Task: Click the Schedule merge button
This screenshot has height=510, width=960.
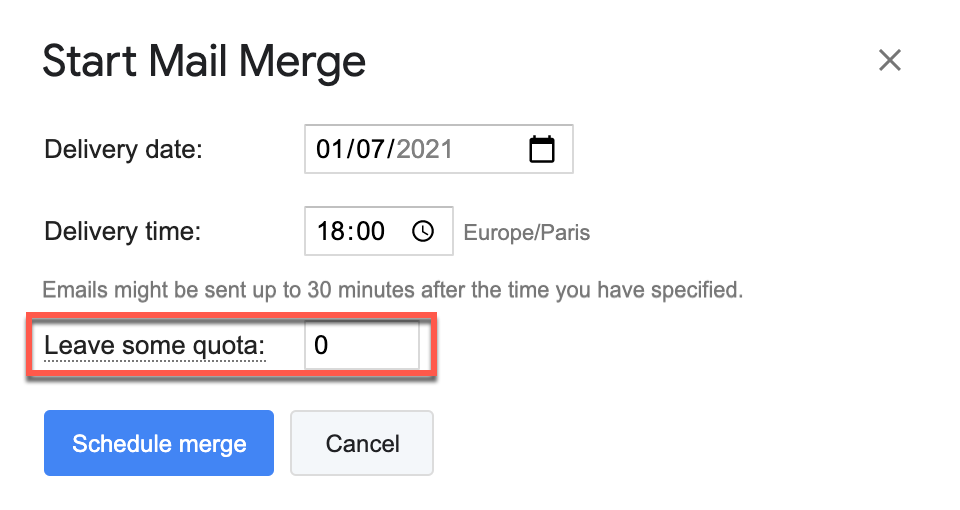Action: (x=159, y=443)
